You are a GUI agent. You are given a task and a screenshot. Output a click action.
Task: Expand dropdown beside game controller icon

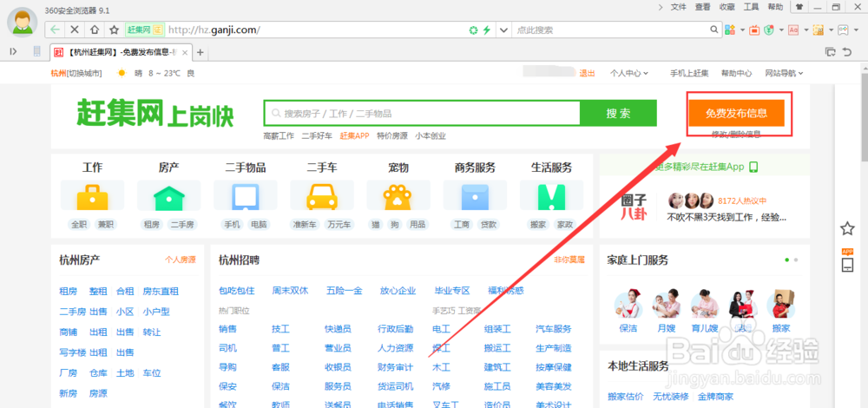855,30
